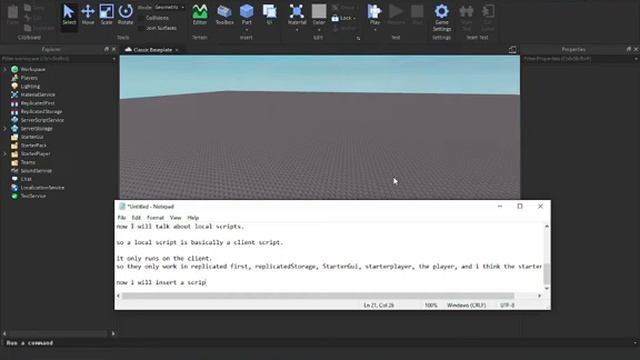
Task: Click Notepad horizontal scrollbar thumb
Action: click(318, 296)
